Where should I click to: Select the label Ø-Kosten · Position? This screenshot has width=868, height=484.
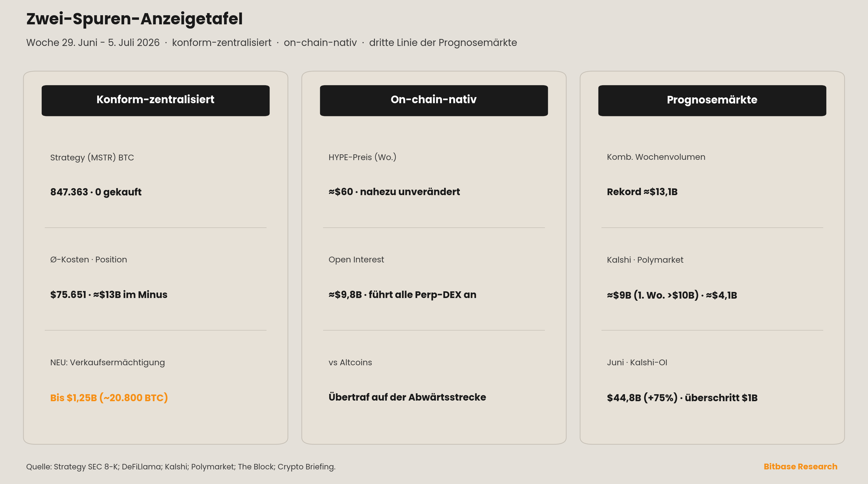[89, 260]
